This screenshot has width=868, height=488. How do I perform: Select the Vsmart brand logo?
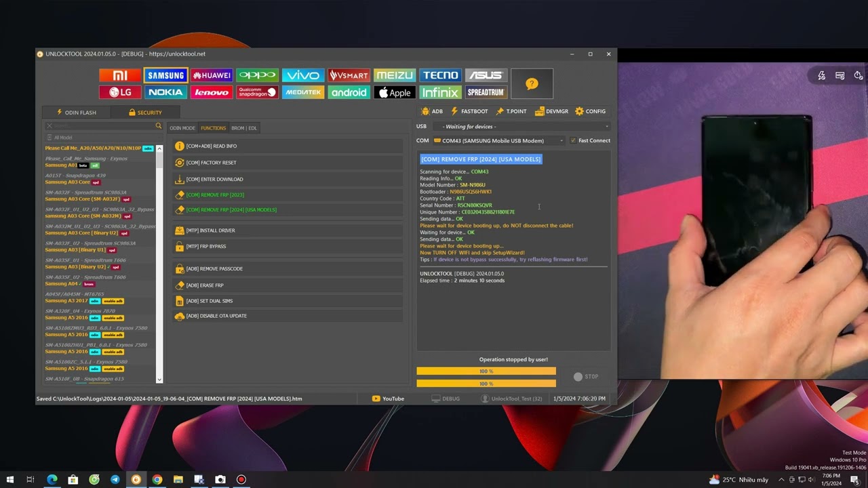(349, 75)
